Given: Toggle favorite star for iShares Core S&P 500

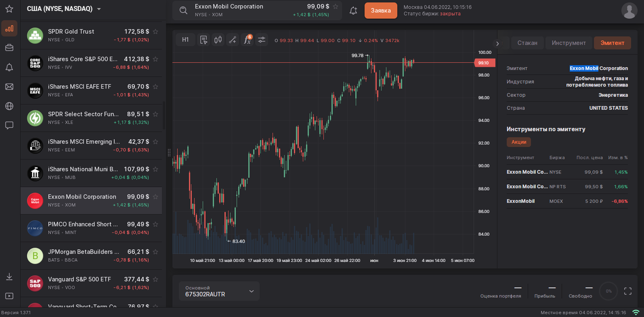Looking at the screenshot, I should tap(156, 59).
